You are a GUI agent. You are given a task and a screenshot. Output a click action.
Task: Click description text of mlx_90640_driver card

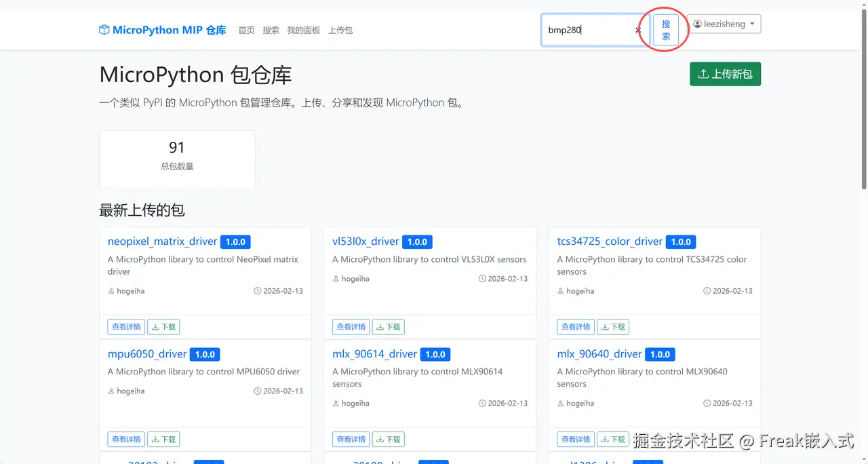(x=642, y=378)
